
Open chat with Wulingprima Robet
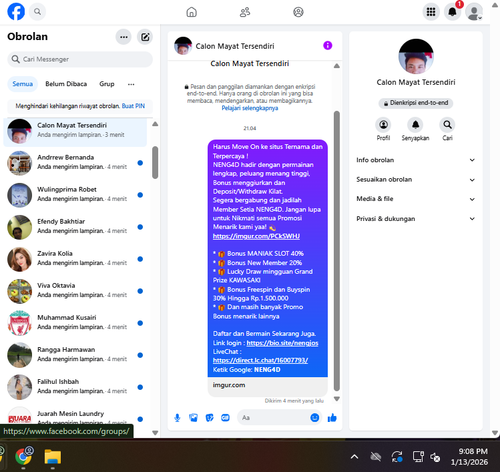pos(75,195)
